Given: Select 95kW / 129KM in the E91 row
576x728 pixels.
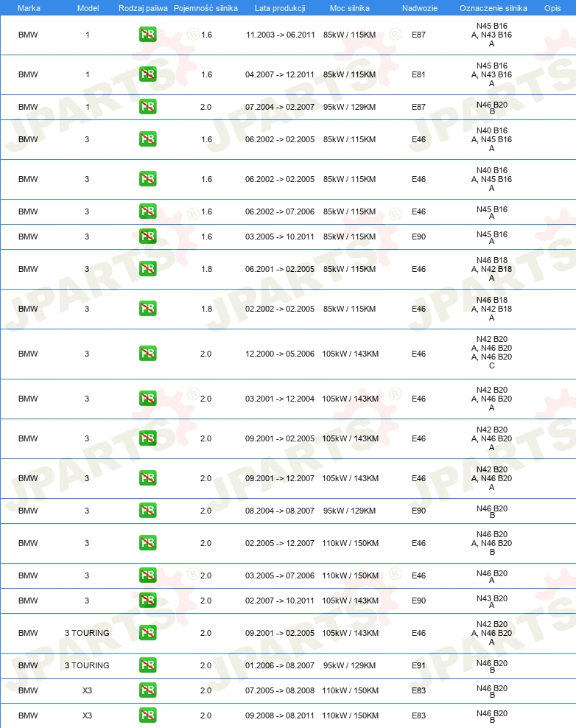Looking at the screenshot, I should click(x=349, y=666).
